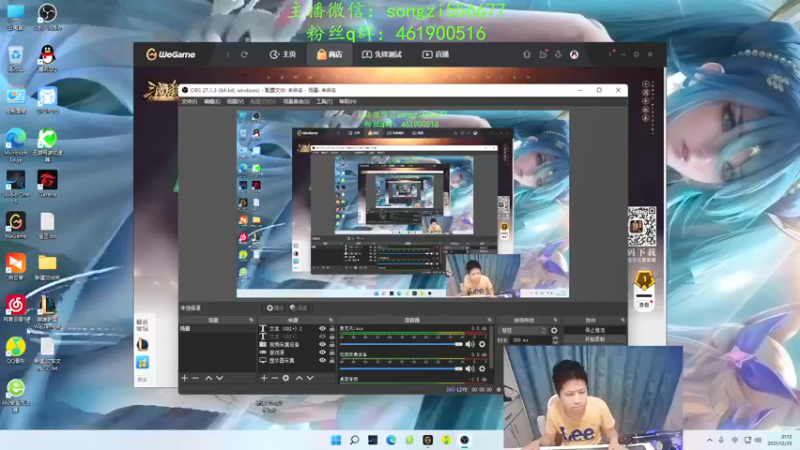The width and height of the screenshot is (800, 450).
Task: Remove scene with minus icon
Action: [x=195, y=378]
